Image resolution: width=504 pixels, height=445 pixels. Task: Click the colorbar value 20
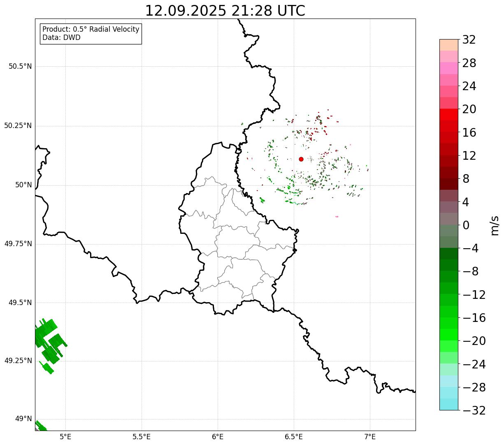click(x=469, y=110)
